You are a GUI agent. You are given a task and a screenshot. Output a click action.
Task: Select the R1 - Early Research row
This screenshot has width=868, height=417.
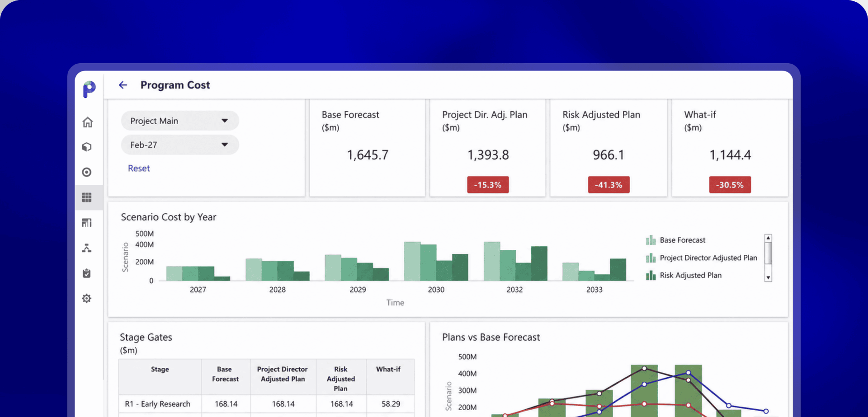pyautogui.click(x=266, y=404)
